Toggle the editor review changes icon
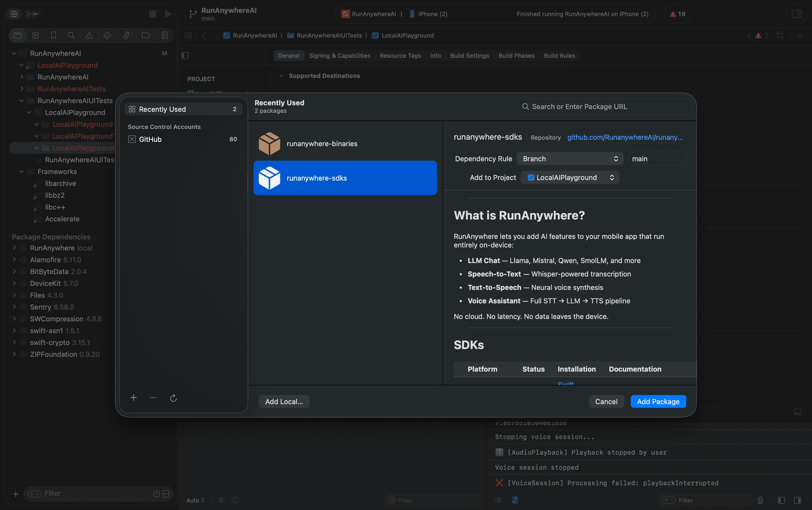 [x=780, y=36]
